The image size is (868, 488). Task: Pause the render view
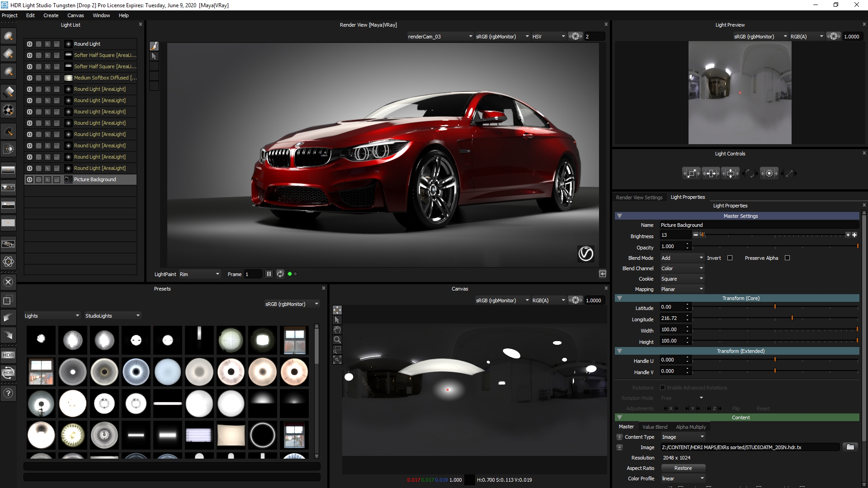pyautogui.click(x=269, y=274)
